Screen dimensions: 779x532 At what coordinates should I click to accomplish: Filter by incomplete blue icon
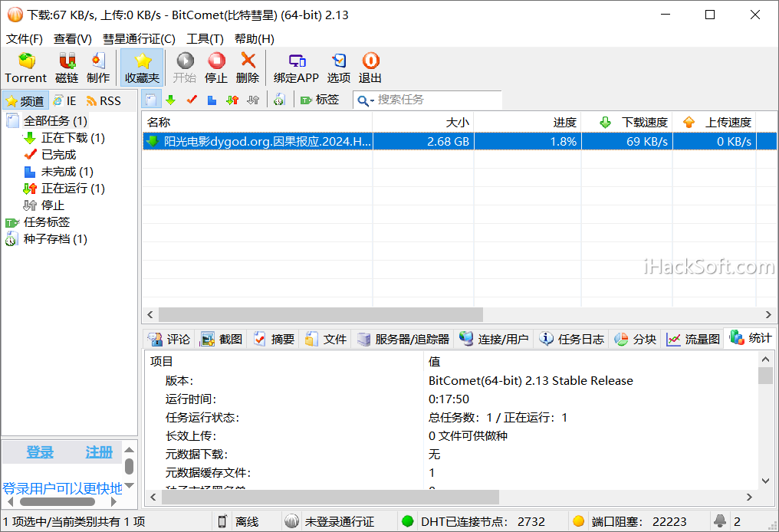(212, 100)
